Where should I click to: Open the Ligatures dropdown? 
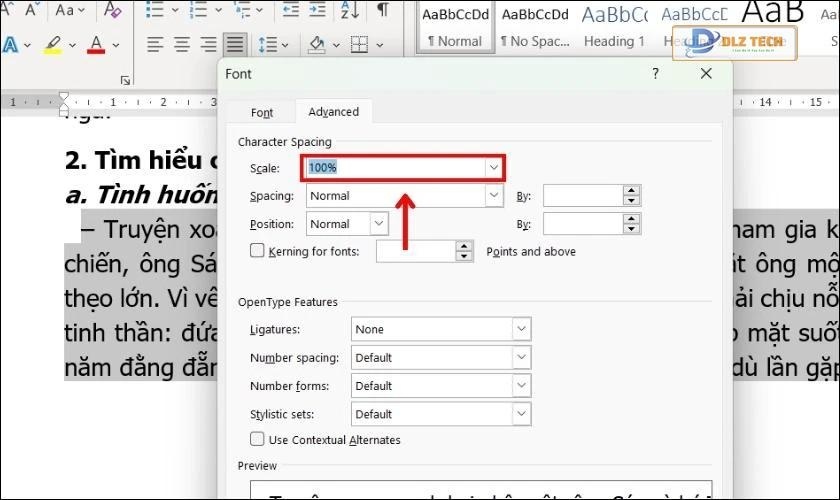tap(520, 329)
